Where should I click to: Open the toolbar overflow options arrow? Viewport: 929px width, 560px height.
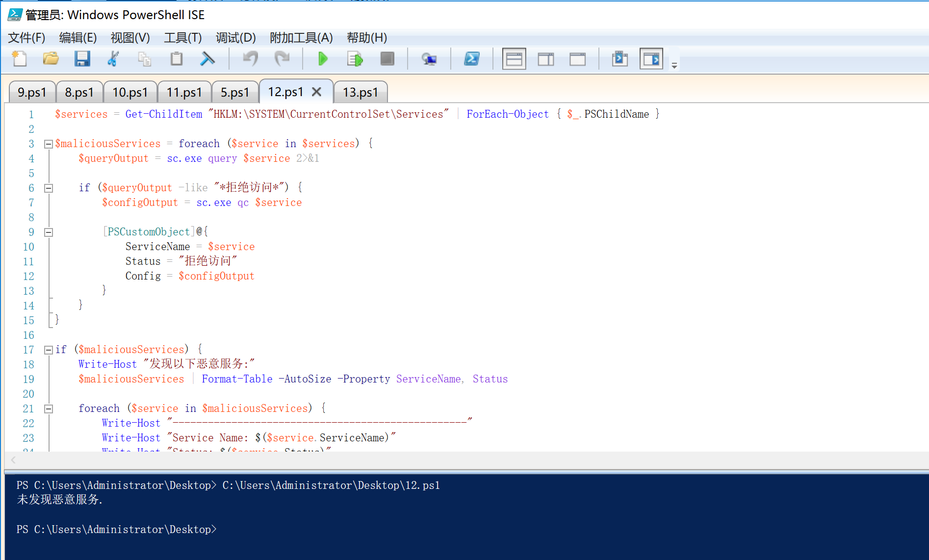coord(674,65)
